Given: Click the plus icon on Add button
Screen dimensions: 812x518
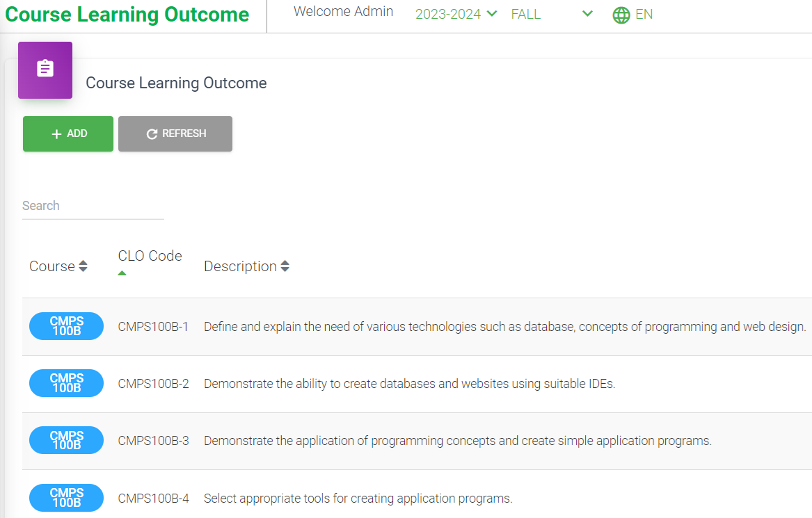Looking at the screenshot, I should tap(57, 134).
